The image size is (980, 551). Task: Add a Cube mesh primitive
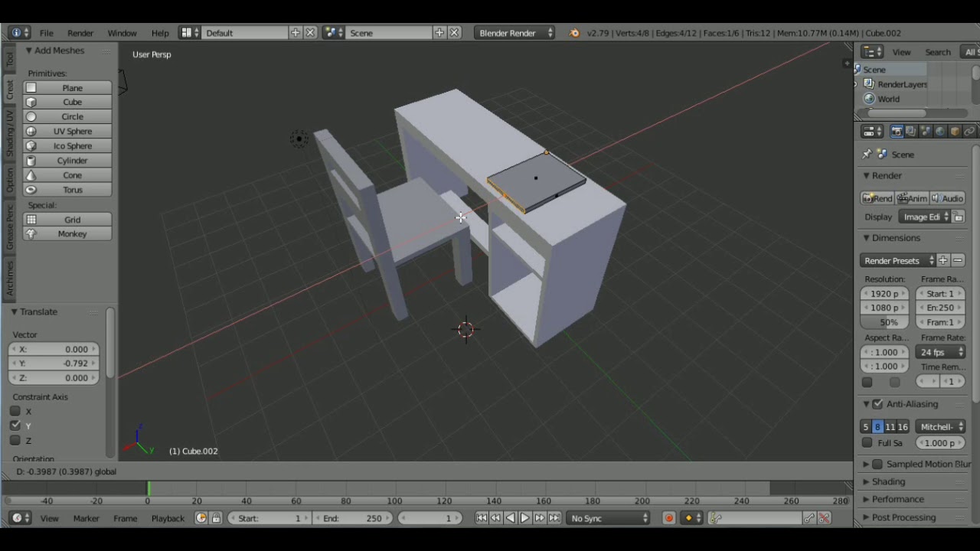(x=67, y=103)
